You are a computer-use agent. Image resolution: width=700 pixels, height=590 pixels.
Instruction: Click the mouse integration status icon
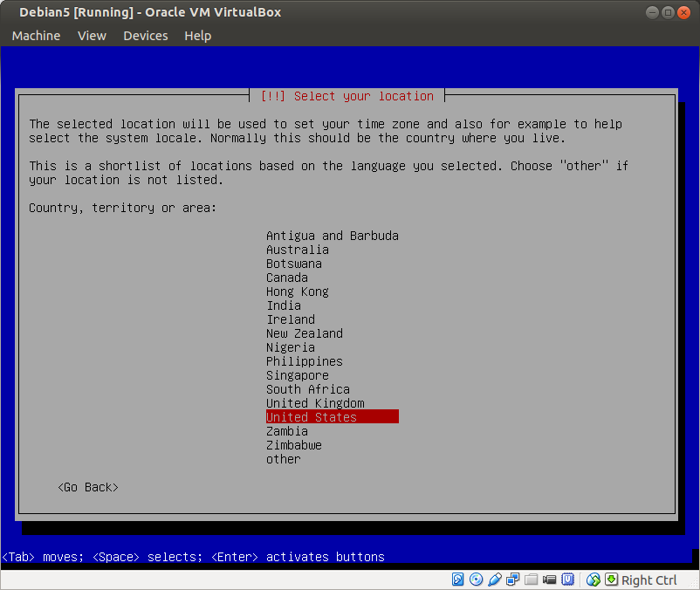pos(594,580)
